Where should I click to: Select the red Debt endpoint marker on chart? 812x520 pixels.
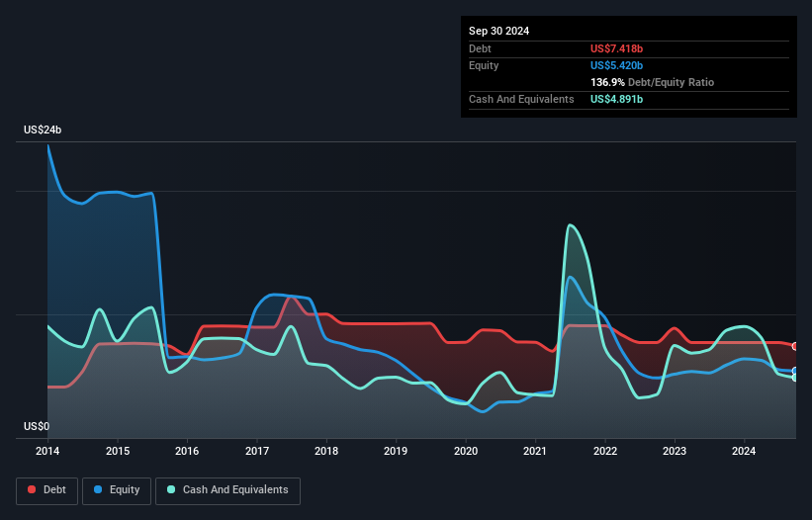pos(795,346)
